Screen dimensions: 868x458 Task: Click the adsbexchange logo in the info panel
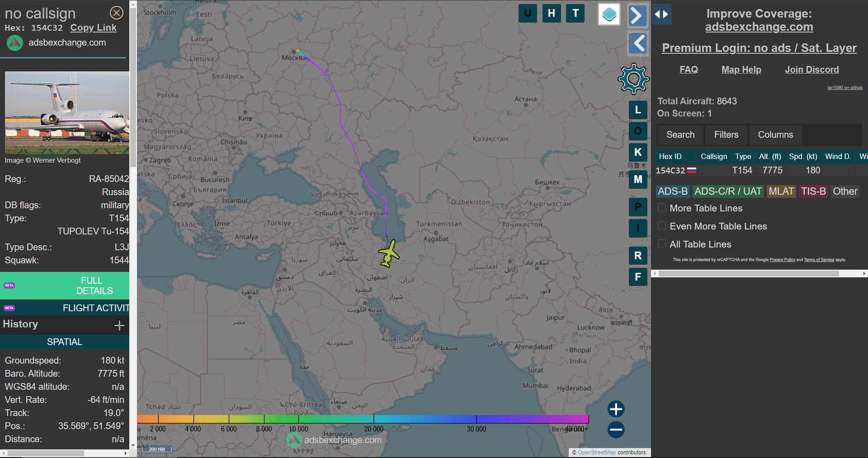click(x=14, y=43)
